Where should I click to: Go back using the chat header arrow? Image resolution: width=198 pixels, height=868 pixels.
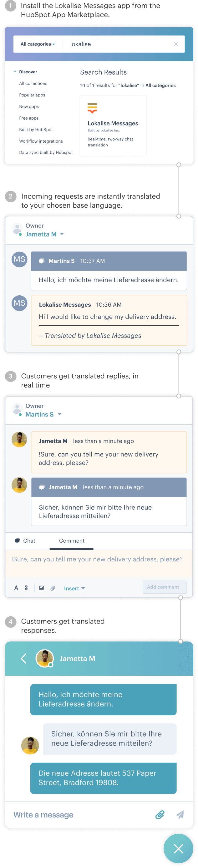click(x=23, y=658)
